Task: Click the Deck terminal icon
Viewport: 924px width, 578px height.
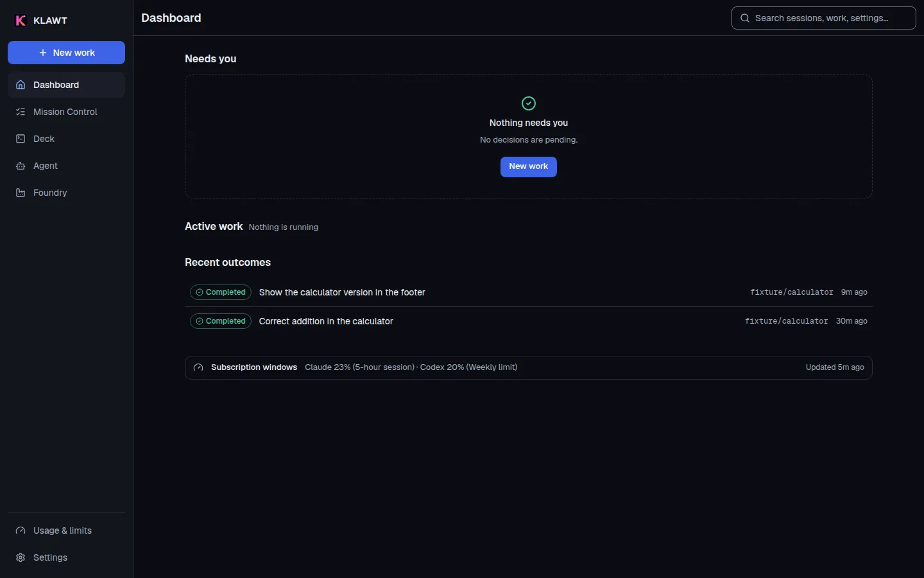Action: tap(21, 139)
